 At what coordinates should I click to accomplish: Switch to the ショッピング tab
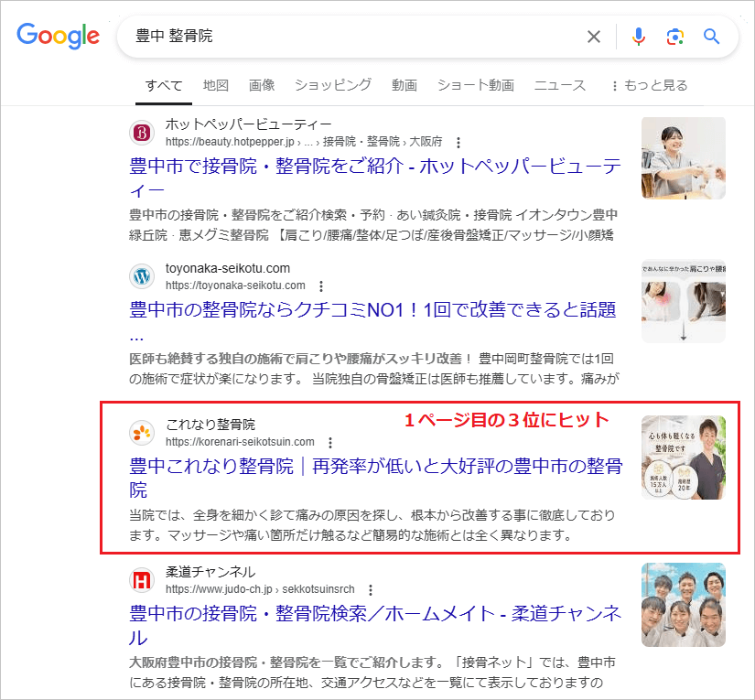(x=333, y=84)
